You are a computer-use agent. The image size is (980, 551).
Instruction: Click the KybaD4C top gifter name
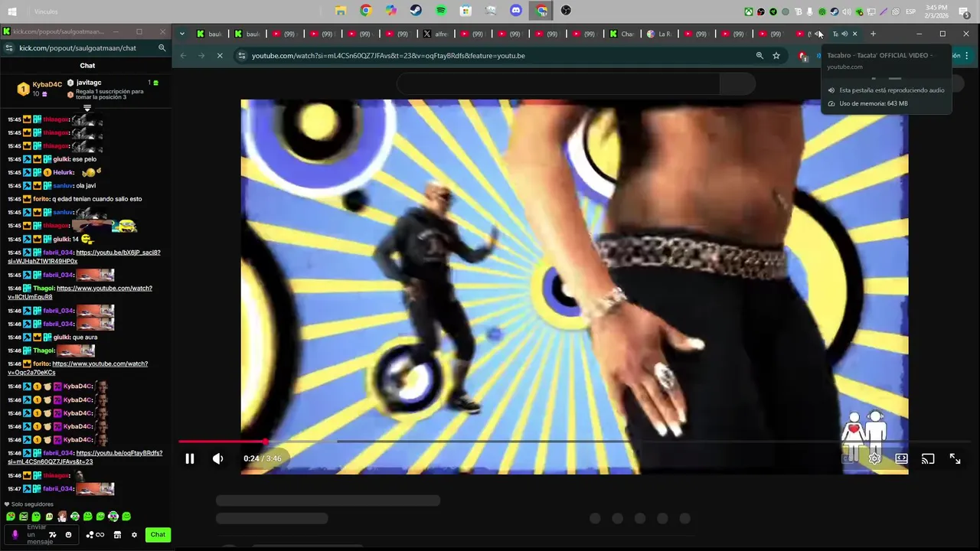47,85
